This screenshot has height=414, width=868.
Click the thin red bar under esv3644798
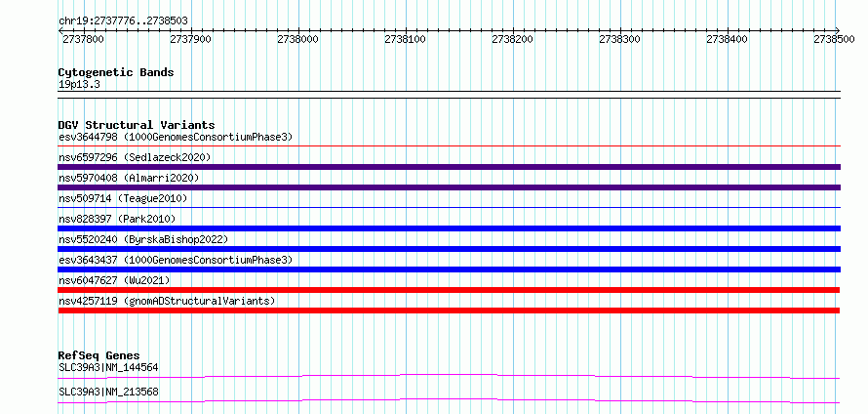(x=450, y=145)
